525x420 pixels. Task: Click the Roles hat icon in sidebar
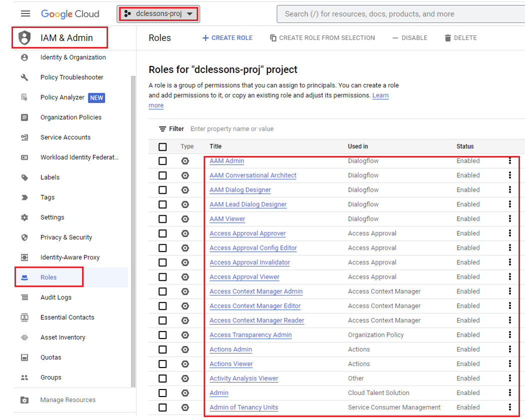coord(24,277)
